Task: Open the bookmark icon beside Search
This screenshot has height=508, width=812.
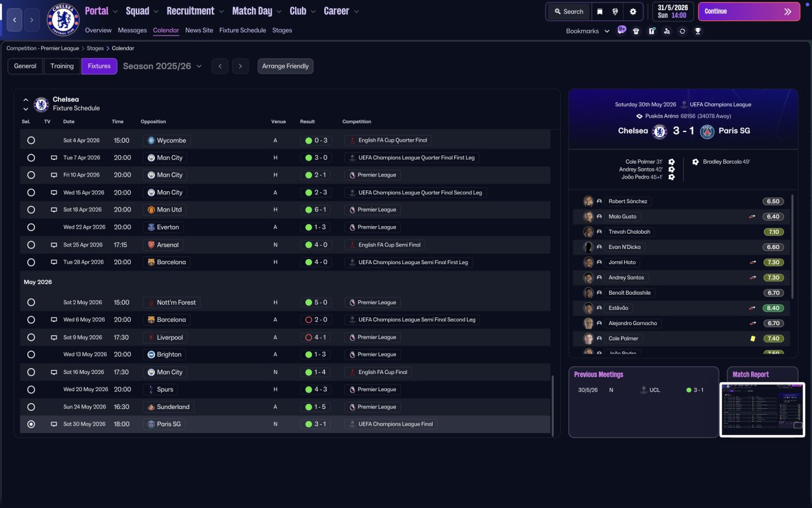Action: point(599,11)
